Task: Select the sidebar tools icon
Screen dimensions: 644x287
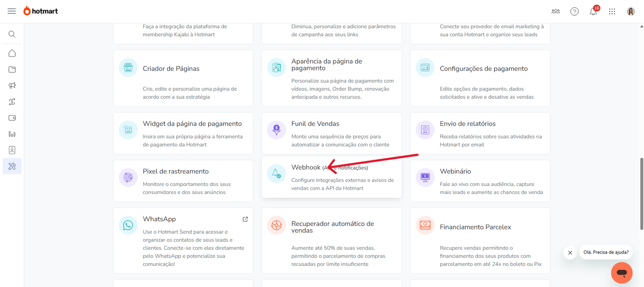Action: tap(12, 166)
